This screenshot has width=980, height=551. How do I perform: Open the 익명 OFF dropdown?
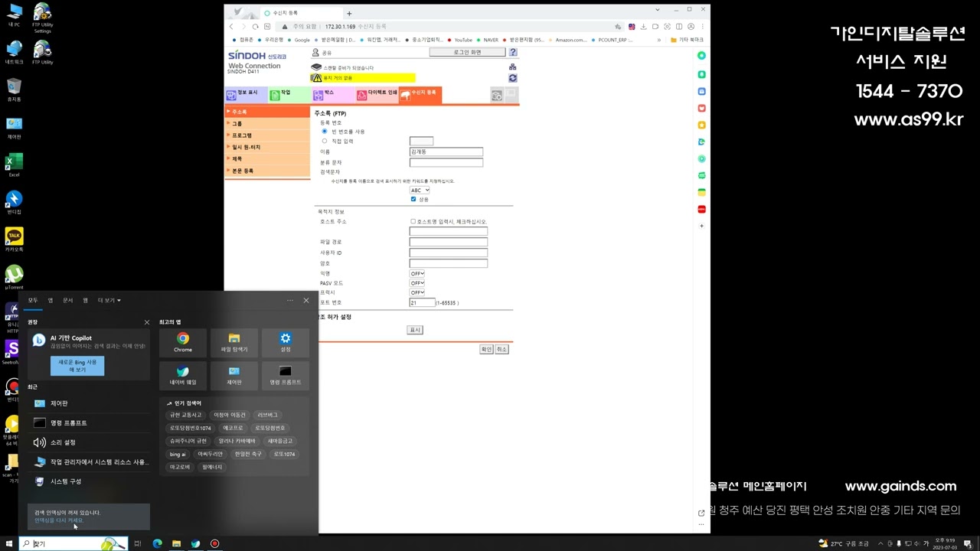point(417,273)
